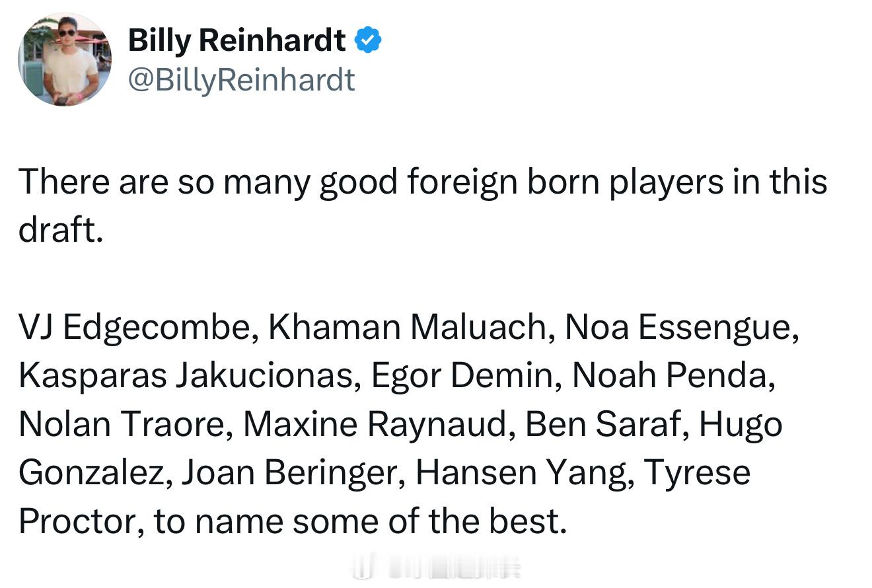
Task: Open Billy Reinhardt's profile picture
Action: tap(65, 59)
